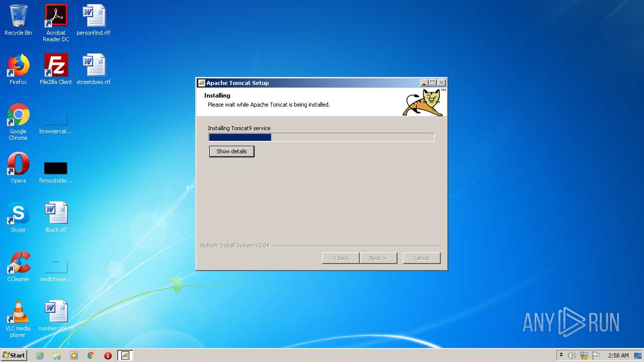This screenshot has width=644, height=362.
Task: Launch CCleaner desktop shortcut
Action: tap(18, 267)
